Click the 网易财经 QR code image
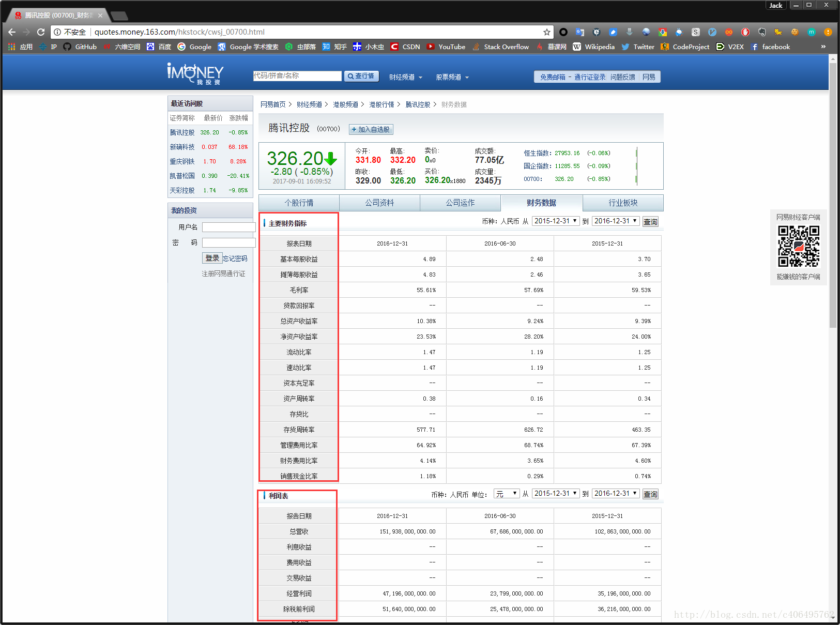Viewport: 840px width, 625px height. 799,246
